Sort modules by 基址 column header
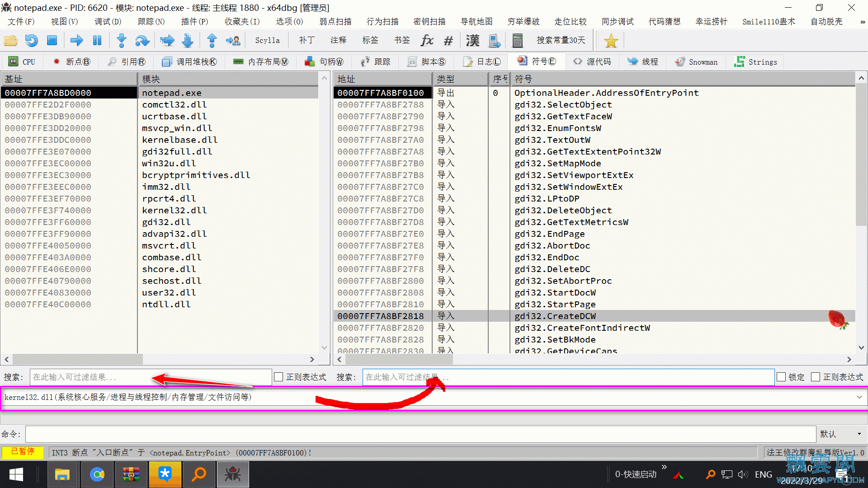Viewport: 868px width, 488px height. 69,79
